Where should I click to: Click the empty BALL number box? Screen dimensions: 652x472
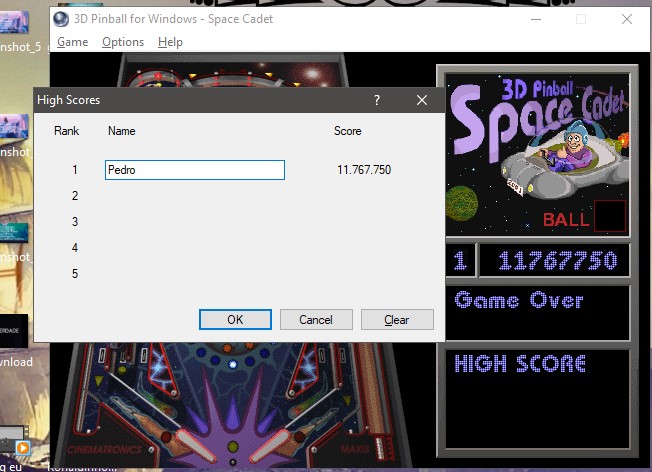[x=609, y=216]
